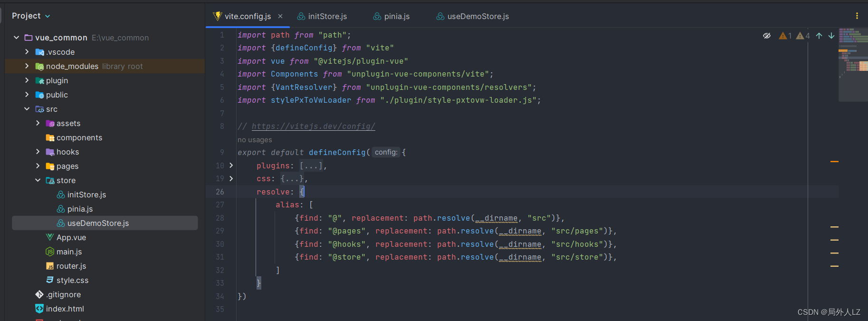
Task: Switch to the useDemoStore.js tab
Action: point(473,16)
